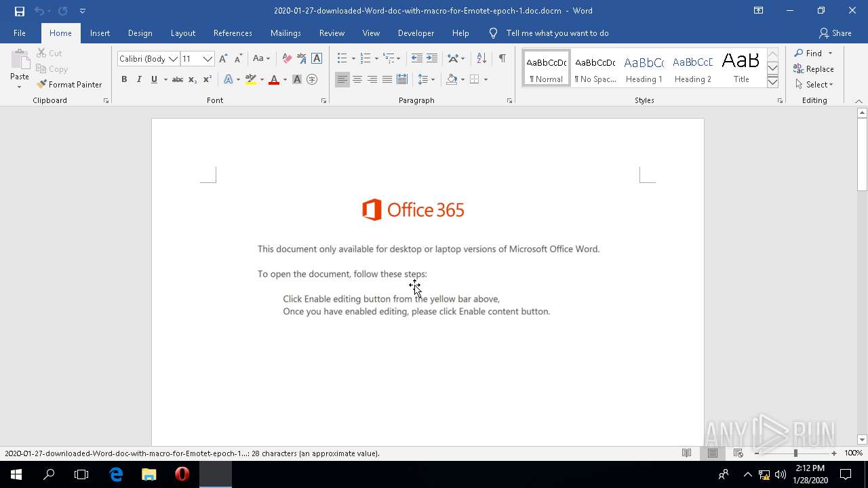Image resolution: width=868 pixels, height=488 pixels.
Task: Sort the selected text alphabetically
Action: [481, 59]
